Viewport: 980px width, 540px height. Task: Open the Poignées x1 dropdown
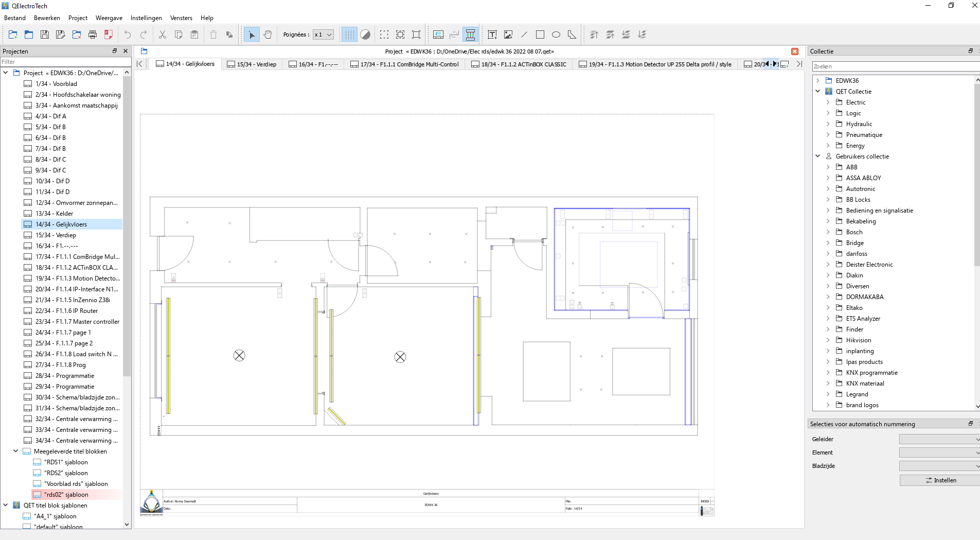(x=323, y=34)
